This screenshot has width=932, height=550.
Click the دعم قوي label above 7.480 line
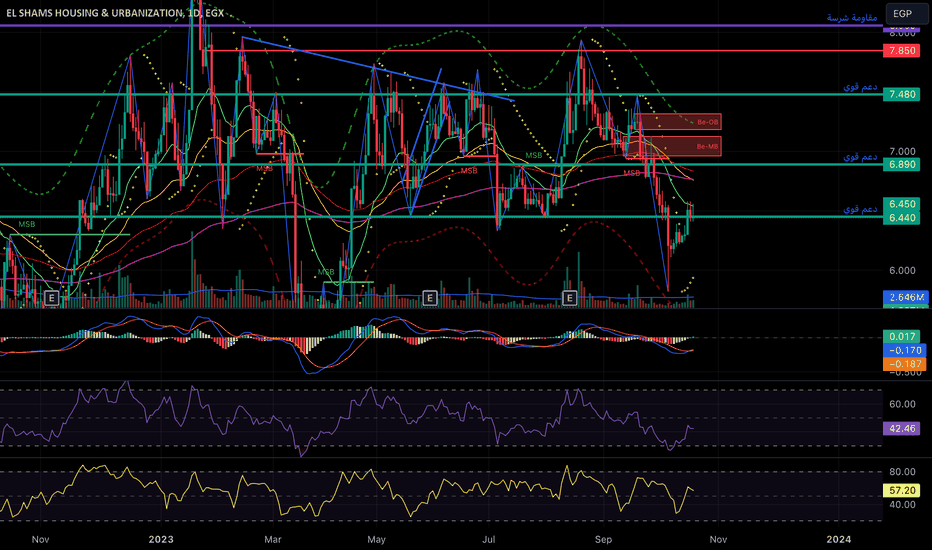coord(860,87)
